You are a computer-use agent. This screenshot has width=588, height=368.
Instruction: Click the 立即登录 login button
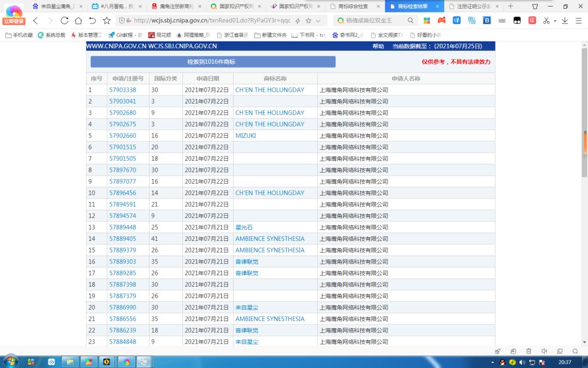coord(14,21)
